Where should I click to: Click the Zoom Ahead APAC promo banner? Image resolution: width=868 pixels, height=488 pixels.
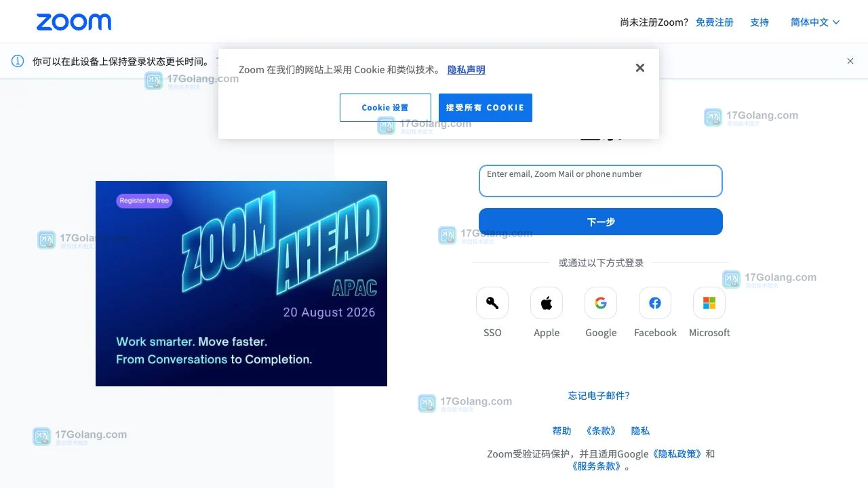tap(241, 283)
